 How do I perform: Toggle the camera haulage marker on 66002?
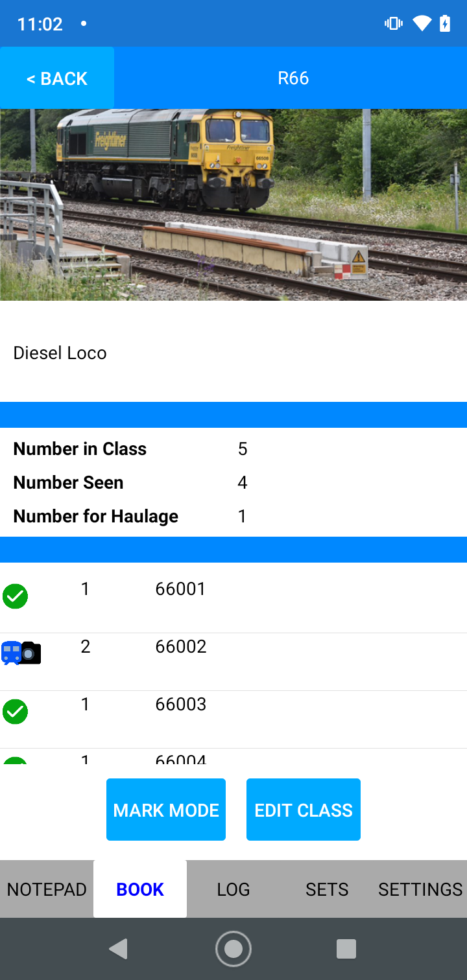click(30, 654)
